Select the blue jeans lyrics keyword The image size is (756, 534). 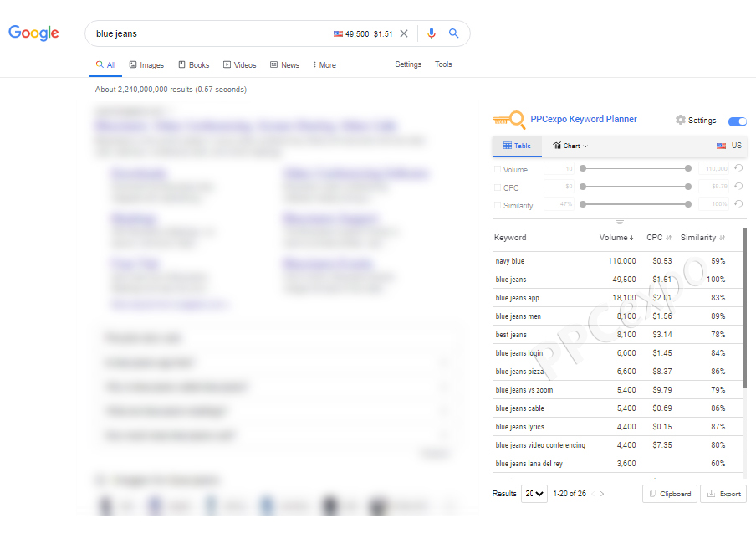[520, 427]
